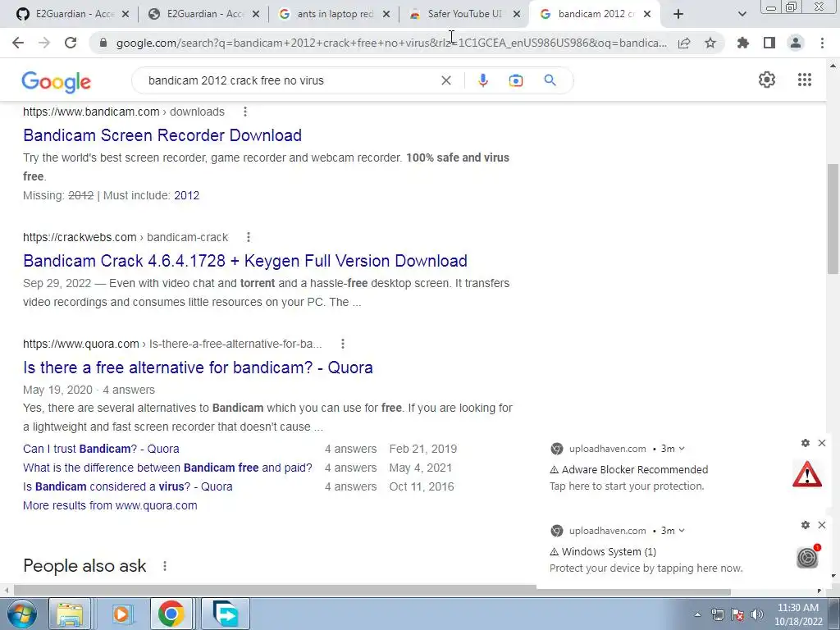Open Bandicam Crack Keygen result link
840x630 pixels.
pyautogui.click(x=245, y=261)
